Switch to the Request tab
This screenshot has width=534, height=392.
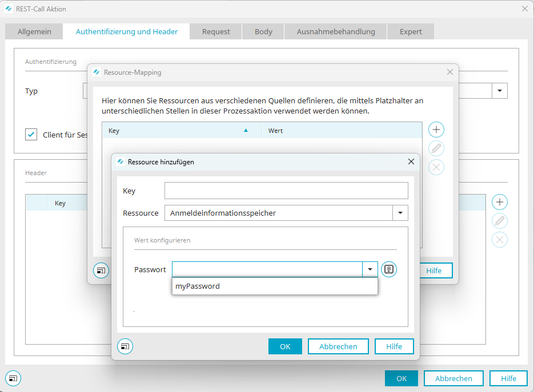click(x=216, y=32)
